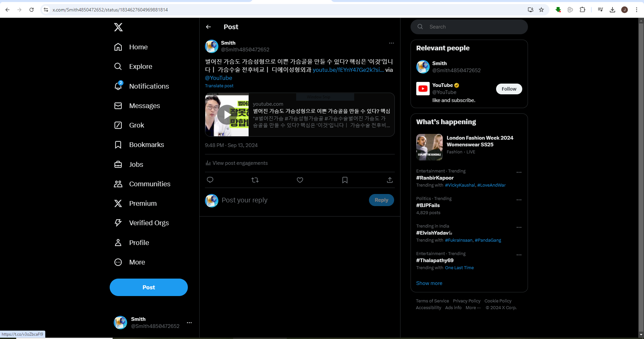Click browser reload page icon

point(32,10)
